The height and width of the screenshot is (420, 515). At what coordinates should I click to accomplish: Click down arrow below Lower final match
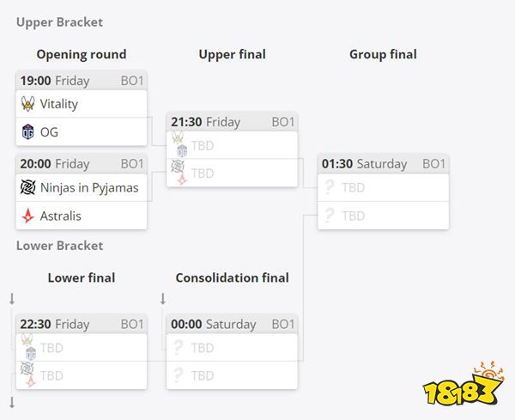pos(12,402)
